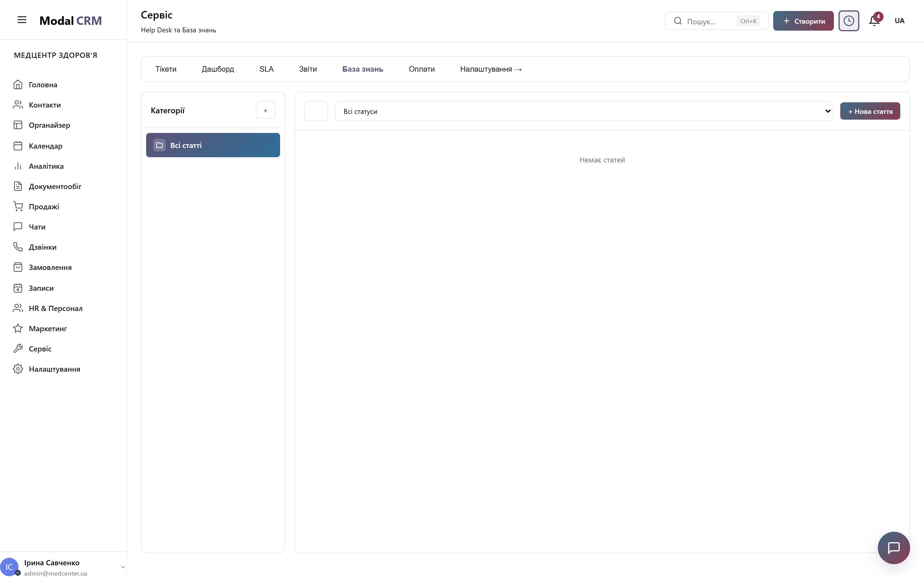This screenshot has width=924, height=578.
Task: Click the Дзвінки phone icon
Action: [x=18, y=247]
